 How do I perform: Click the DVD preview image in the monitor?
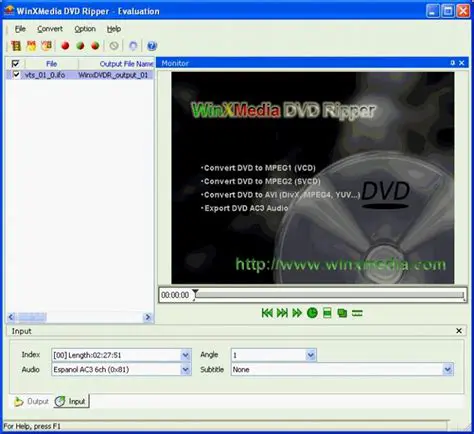tap(313, 178)
